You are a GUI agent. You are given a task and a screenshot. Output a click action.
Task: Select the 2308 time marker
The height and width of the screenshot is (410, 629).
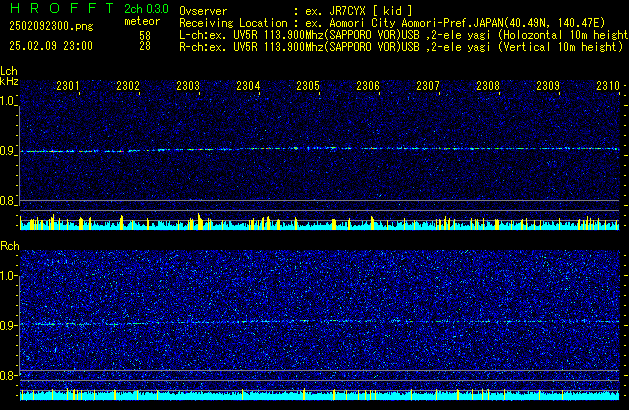point(488,86)
